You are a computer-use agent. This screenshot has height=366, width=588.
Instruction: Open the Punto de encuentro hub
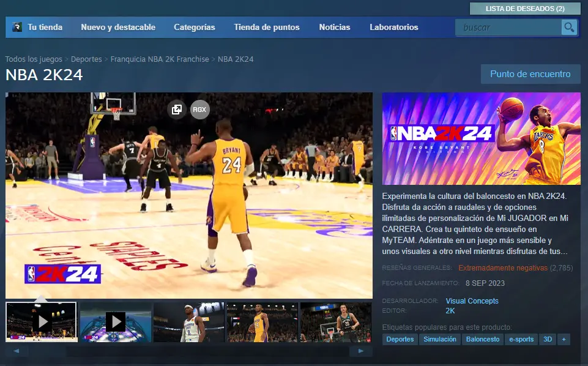(x=530, y=74)
